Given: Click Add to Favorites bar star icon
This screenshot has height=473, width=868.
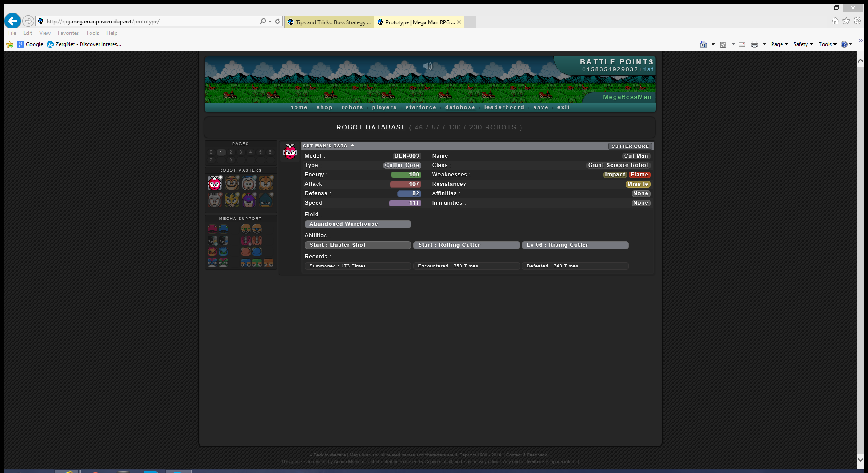Looking at the screenshot, I should click(x=10, y=44).
